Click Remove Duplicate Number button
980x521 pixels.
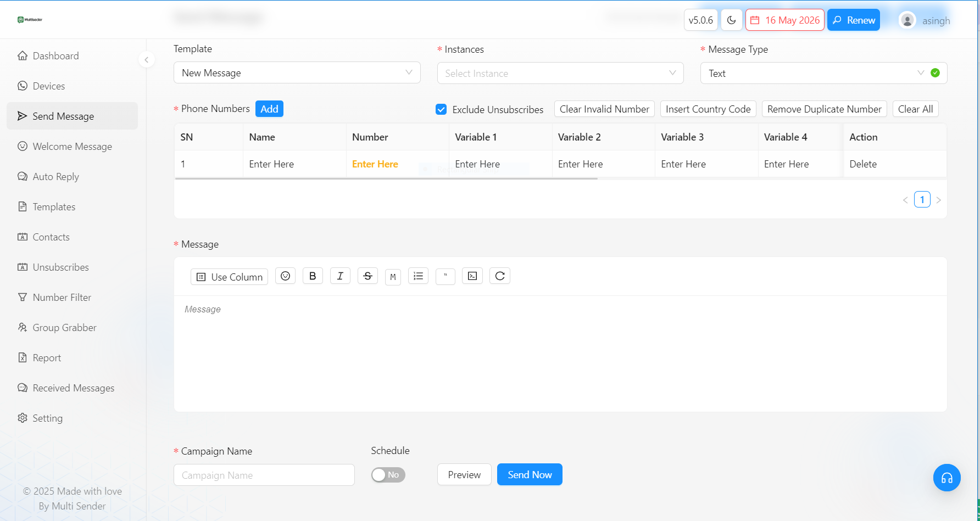tap(824, 109)
